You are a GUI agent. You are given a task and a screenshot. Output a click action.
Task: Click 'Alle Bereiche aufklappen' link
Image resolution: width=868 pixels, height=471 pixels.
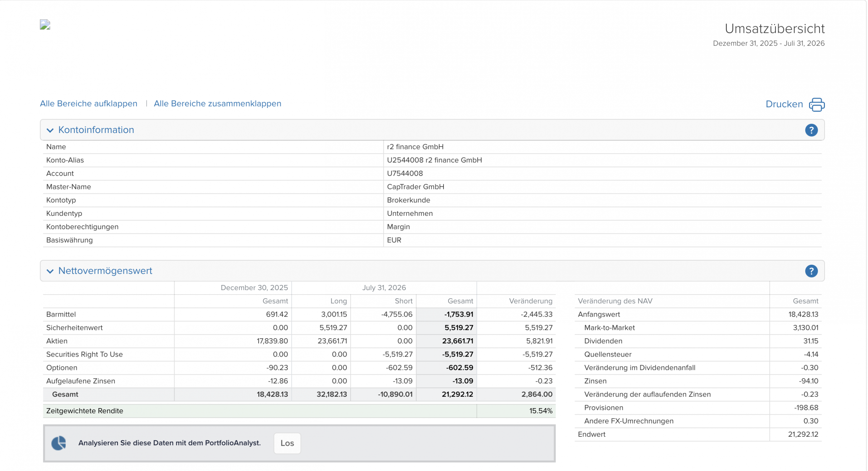click(x=88, y=103)
